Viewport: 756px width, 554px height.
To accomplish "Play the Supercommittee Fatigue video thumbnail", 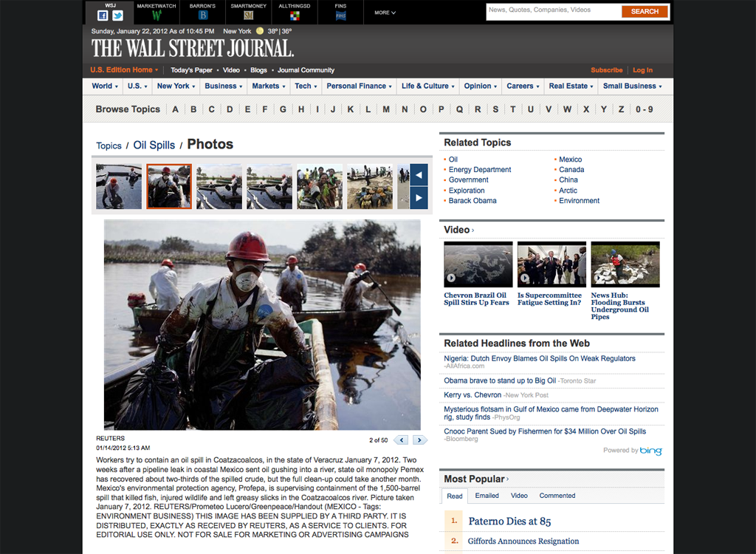I will point(551,264).
